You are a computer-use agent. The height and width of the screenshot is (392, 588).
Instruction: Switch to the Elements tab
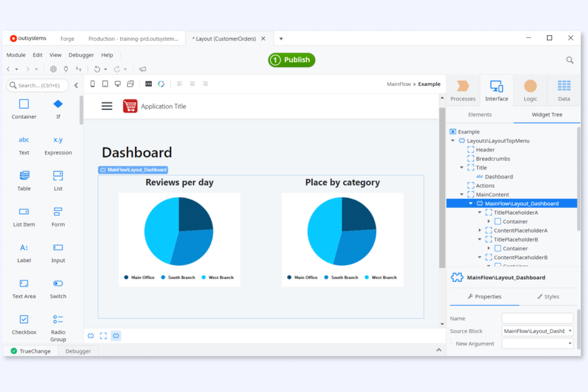[x=480, y=114]
